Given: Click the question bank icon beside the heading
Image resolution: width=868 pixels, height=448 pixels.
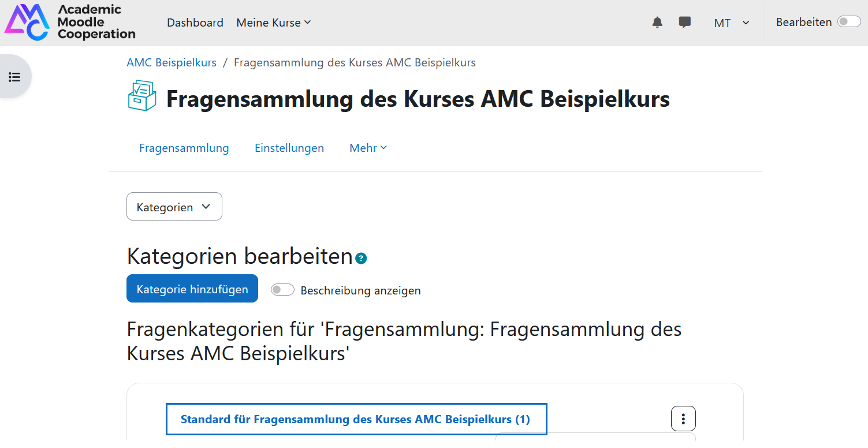Looking at the screenshot, I should click(x=141, y=96).
